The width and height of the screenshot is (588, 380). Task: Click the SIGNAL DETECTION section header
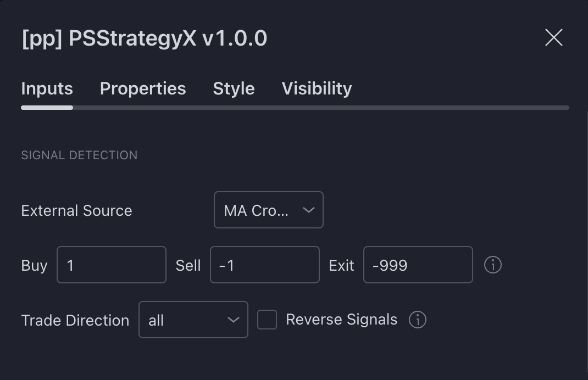pyautogui.click(x=79, y=155)
